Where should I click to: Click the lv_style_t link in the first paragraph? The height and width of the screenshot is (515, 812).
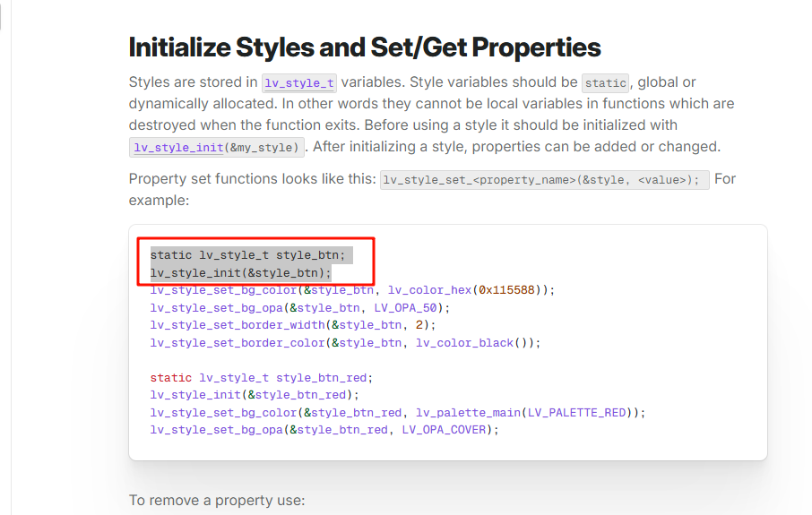click(x=299, y=83)
